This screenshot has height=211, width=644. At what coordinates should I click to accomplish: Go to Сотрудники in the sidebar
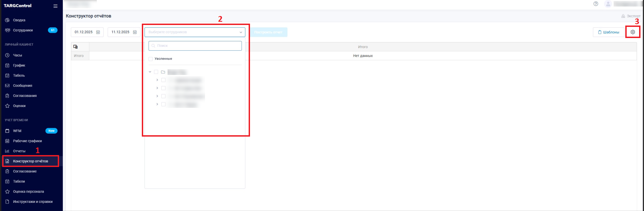click(23, 30)
